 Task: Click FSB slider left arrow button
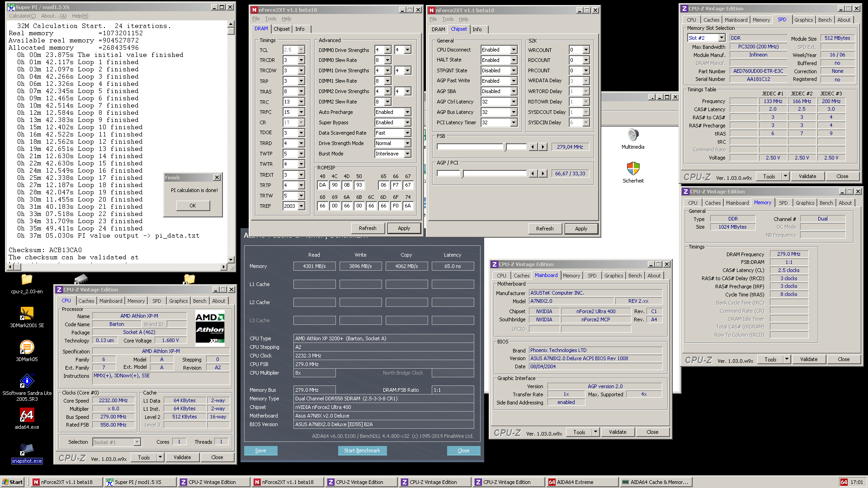coord(533,147)
